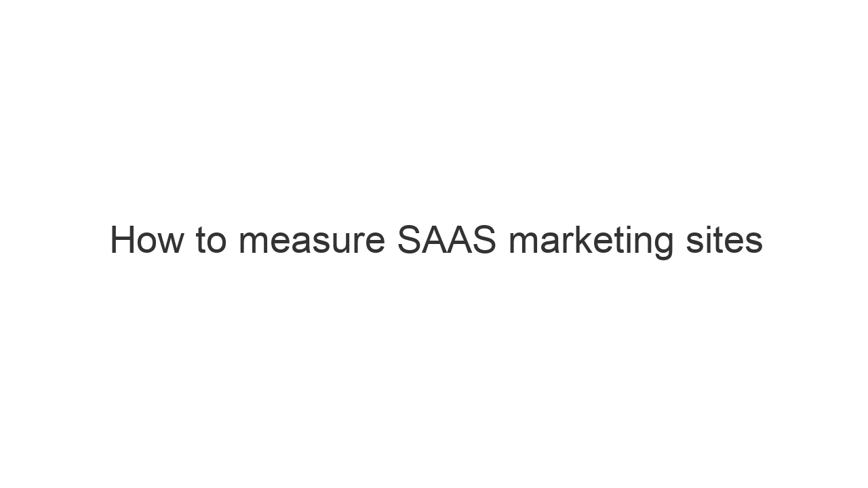Click the first S of "SAAS"

pos(410,241)
